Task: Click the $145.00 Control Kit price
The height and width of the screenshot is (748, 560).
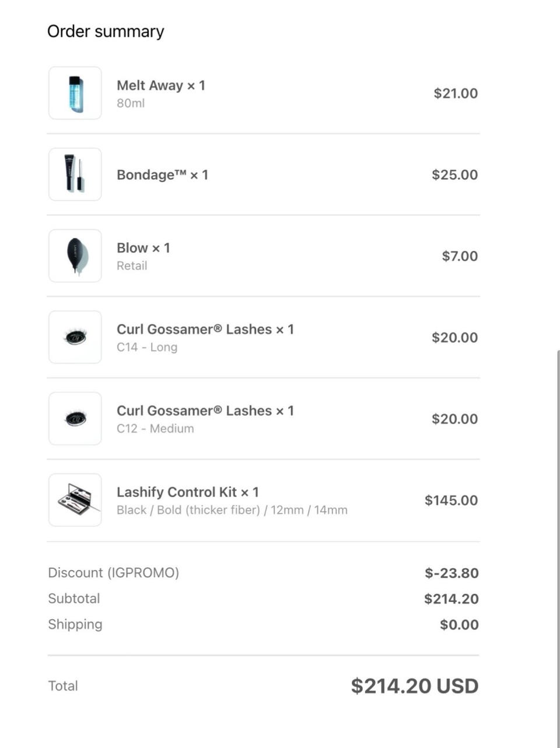Action: coord(451,500)
